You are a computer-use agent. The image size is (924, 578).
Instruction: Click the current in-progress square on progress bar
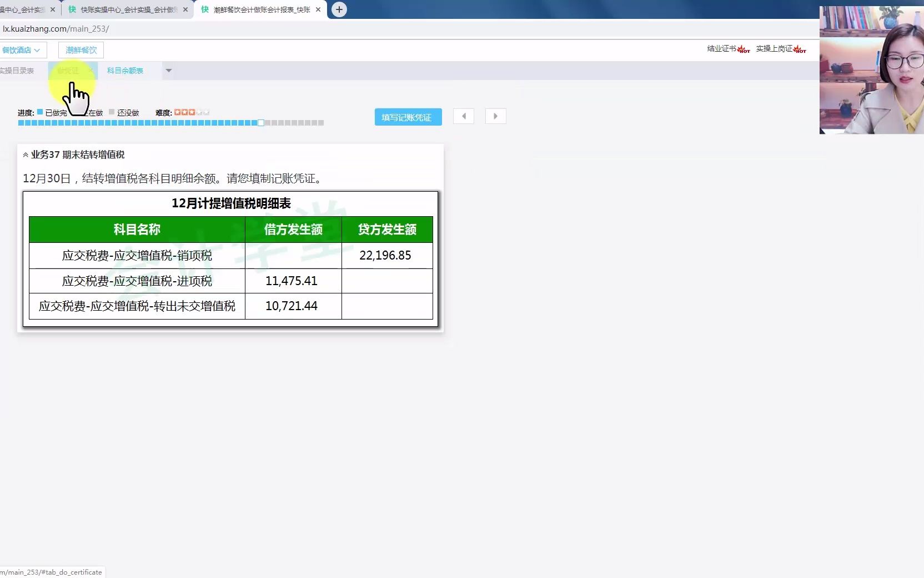click(x=261, y=123)
